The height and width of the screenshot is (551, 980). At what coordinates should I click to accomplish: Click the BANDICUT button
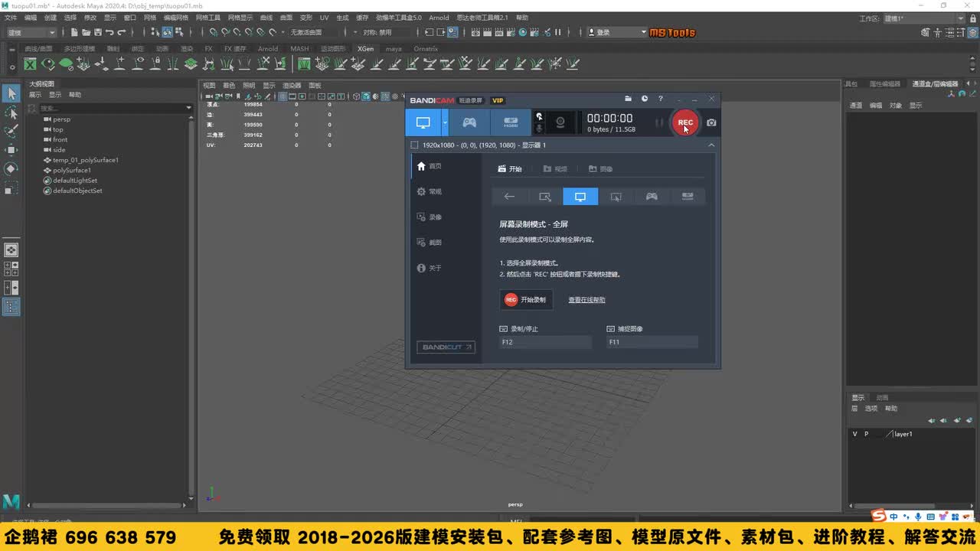pos(446,347)
